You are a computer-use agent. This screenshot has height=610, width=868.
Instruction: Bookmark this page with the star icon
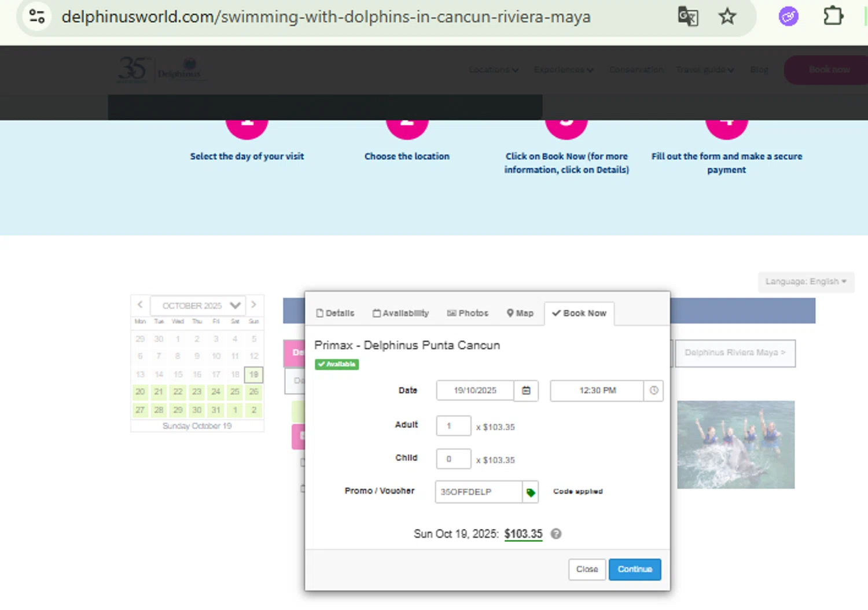(x=727, y=16)
